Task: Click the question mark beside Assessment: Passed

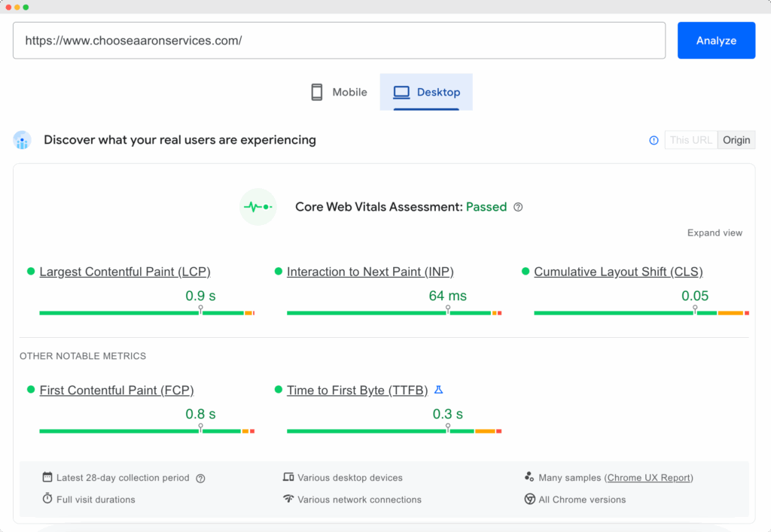Action: (518, 207)
